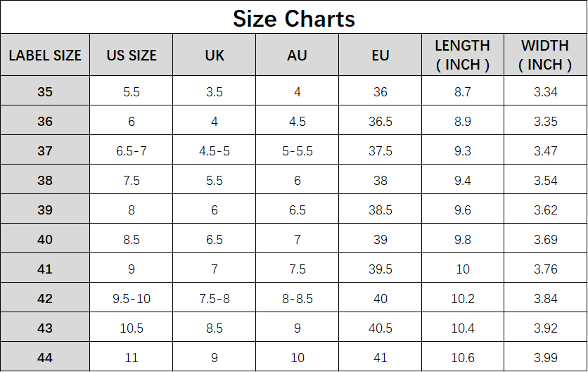Select the LABEL SIZE column header
Screen dimensions: 588x372
point(45,56)
